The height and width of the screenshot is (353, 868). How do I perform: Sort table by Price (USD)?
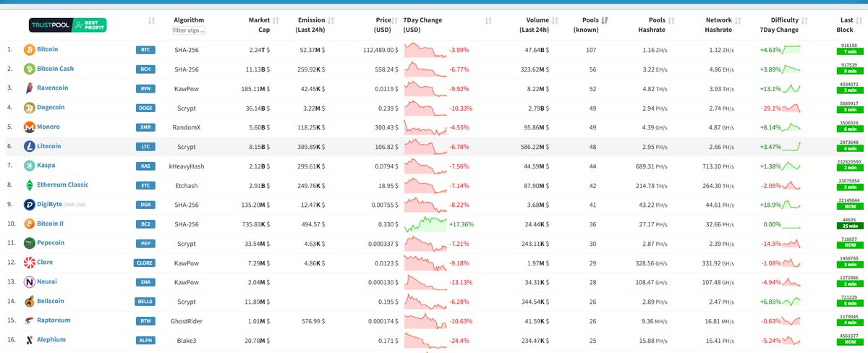click(x=394, y=20)
